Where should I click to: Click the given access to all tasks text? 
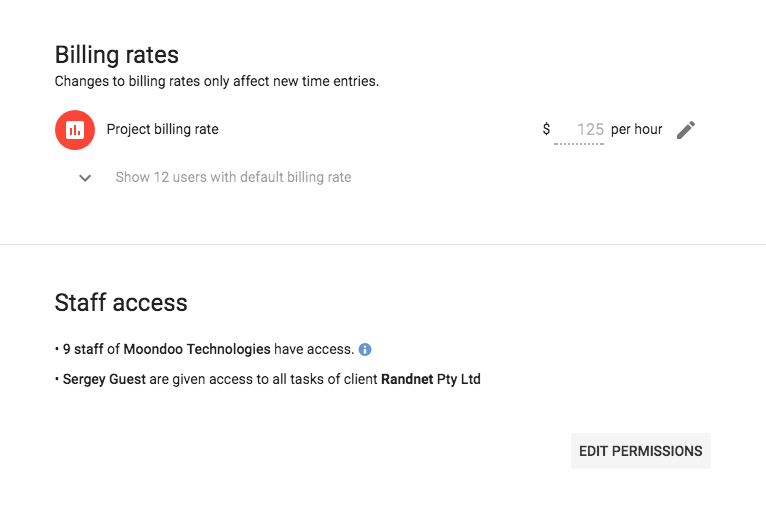(262, 379)
